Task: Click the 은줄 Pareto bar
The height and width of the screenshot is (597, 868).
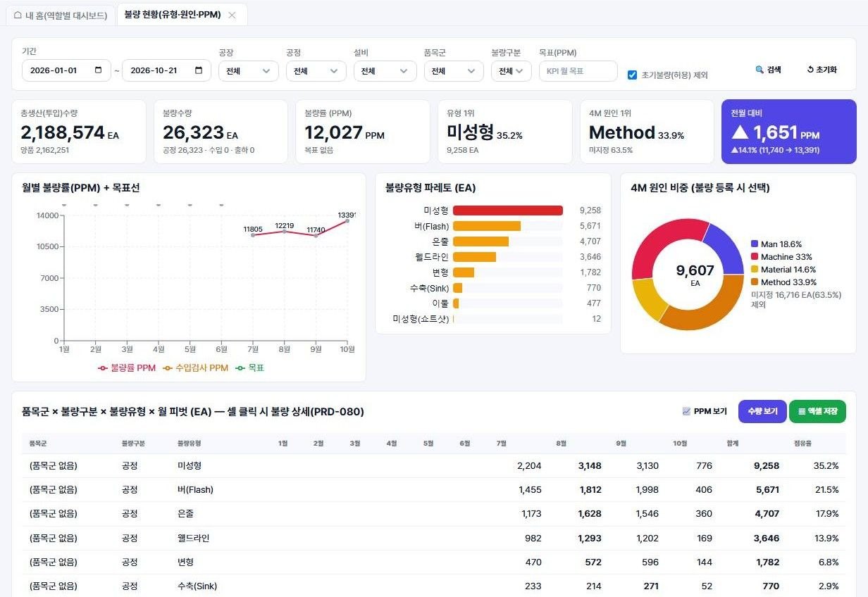Action: (x=480, y=241)
